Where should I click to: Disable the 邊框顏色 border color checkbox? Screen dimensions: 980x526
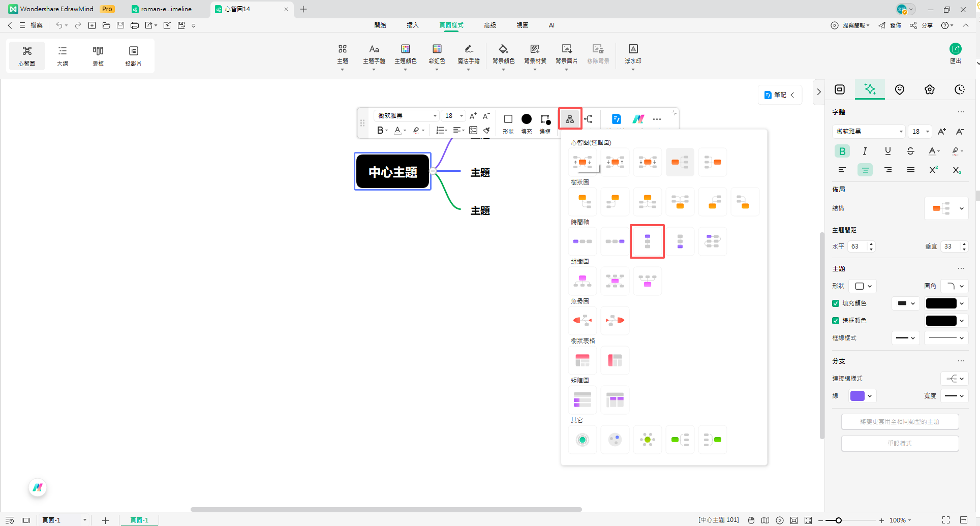[x=836, y=321]
